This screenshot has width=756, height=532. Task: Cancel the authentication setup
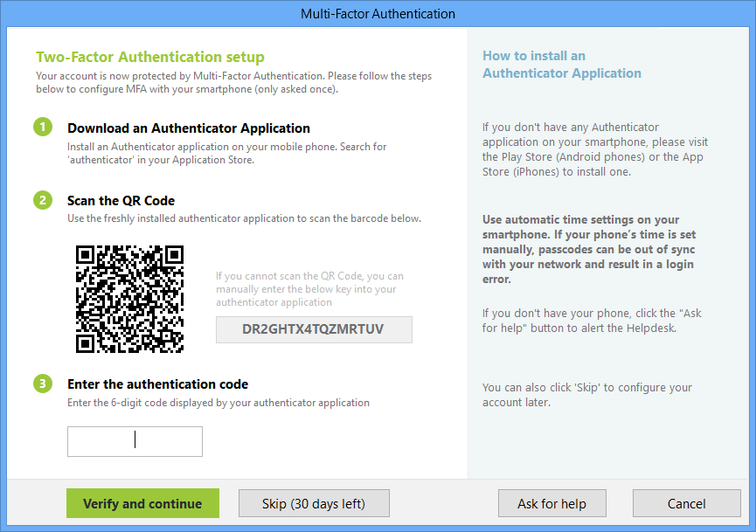687,503
